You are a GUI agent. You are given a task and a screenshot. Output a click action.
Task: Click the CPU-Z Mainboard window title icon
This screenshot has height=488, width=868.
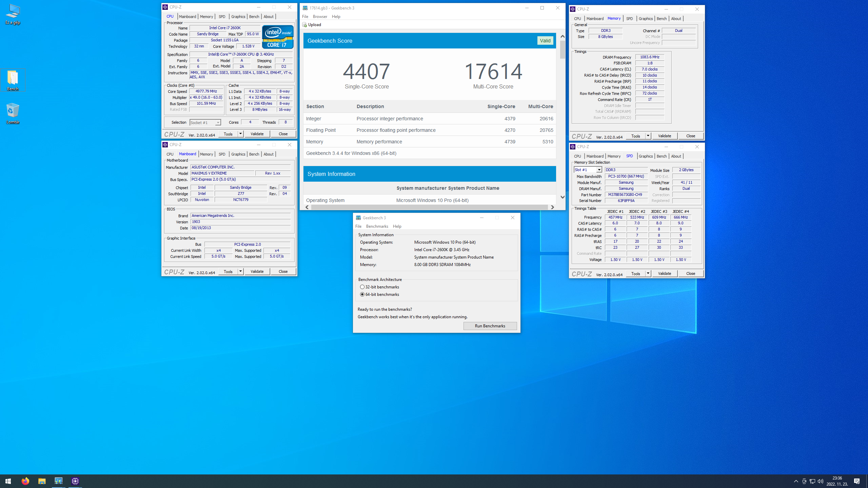pos(165,145)
